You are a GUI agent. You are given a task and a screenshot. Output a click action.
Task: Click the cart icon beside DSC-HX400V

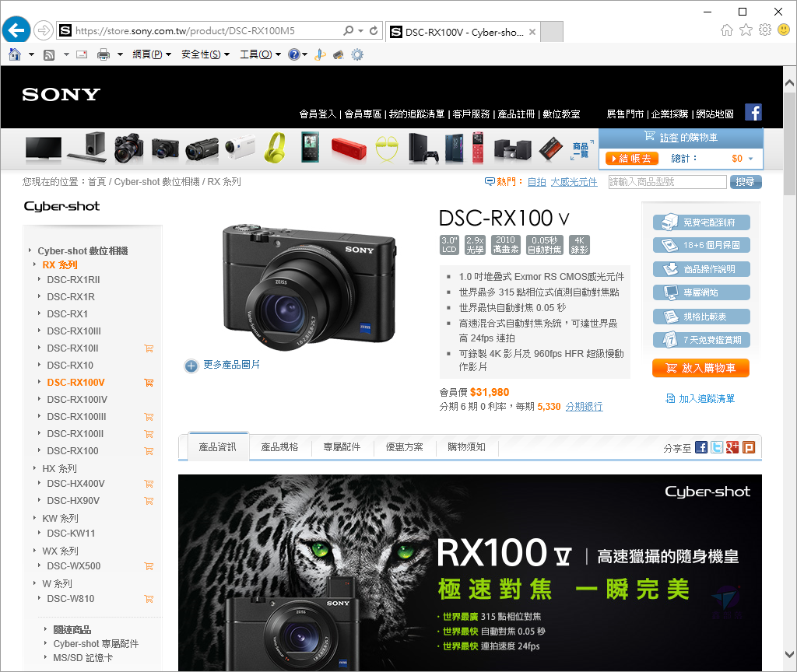point(149,484)
